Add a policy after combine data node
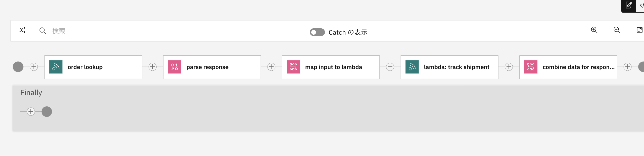Image resolution: width=644 pixels, height=156 pixels. (628, 67)
